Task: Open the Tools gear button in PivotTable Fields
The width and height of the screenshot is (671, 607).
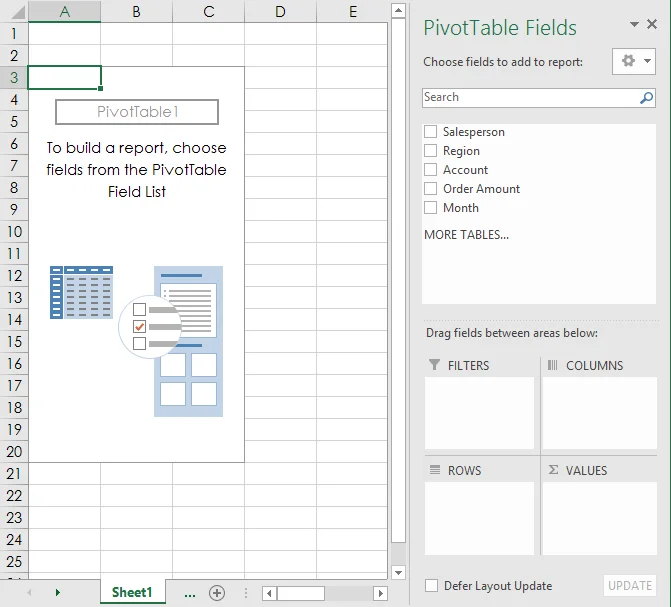Action: (634, 61)
